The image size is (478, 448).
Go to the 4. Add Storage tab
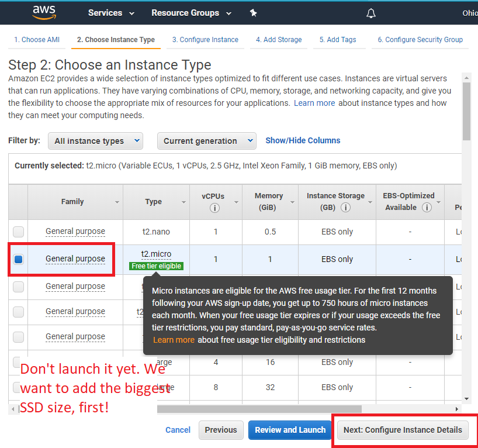click(x=279, y=40)
